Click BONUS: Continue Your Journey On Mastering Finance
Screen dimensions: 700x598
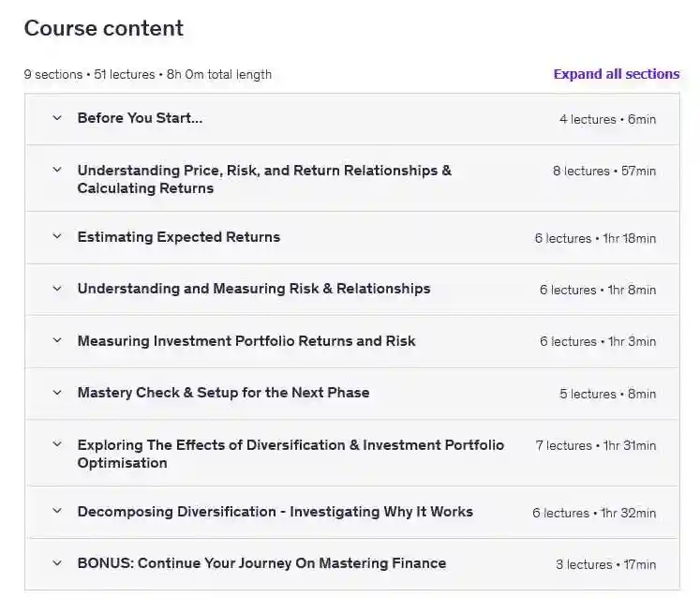pos(261,563)
